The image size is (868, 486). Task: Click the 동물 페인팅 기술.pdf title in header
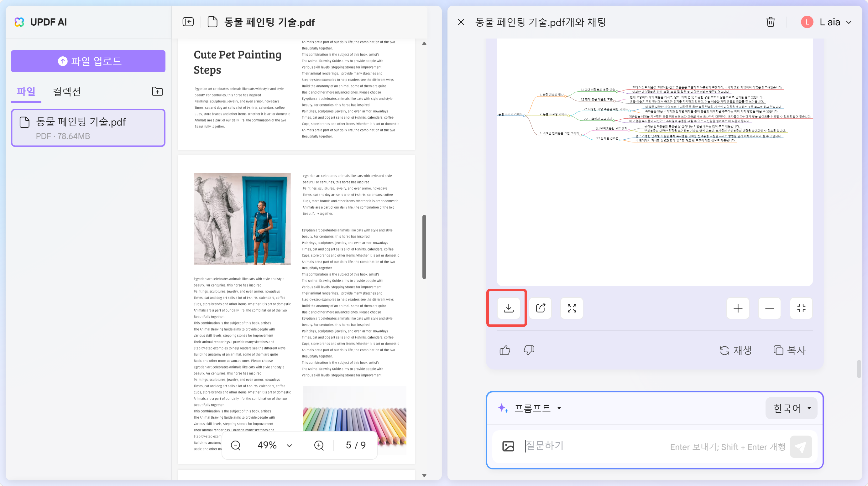(269, 22)
